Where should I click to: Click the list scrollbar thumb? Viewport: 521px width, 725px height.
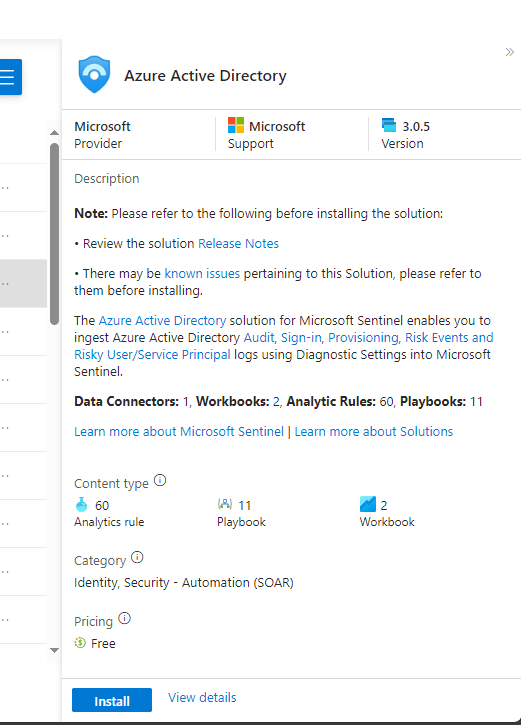55,234
